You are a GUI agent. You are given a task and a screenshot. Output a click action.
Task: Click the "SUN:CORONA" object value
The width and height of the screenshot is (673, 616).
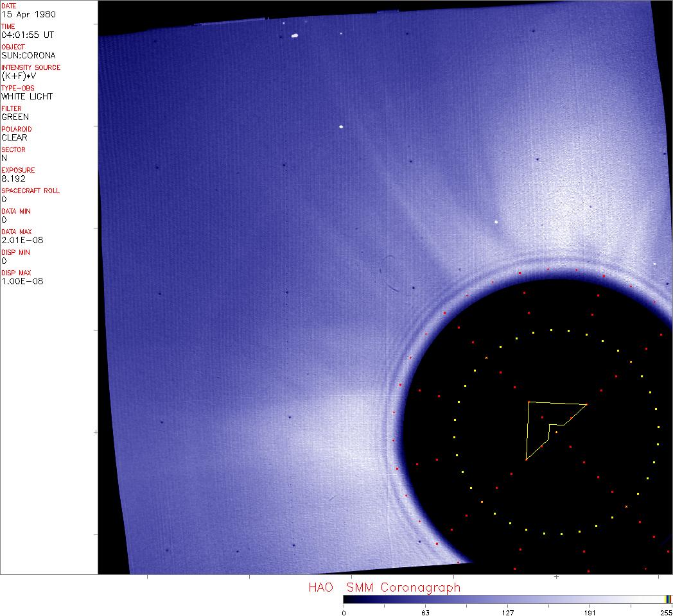(28, 55)
